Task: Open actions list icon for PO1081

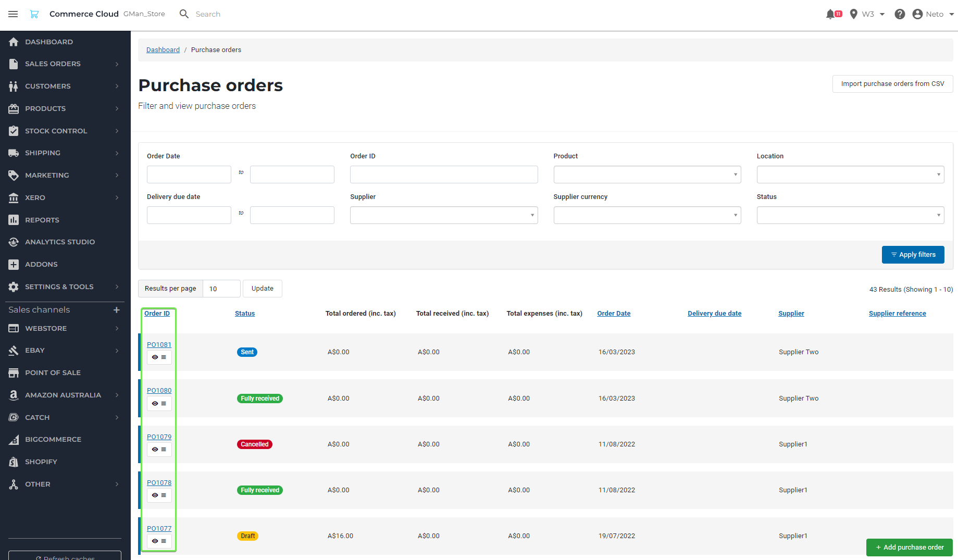Action: (164, 357)
